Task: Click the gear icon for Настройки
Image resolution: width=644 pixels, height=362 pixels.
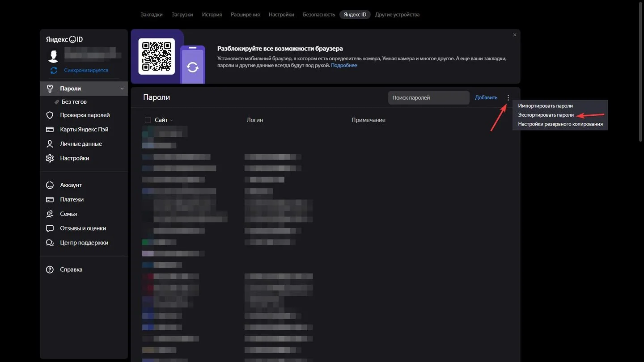Action: (50, 158)
